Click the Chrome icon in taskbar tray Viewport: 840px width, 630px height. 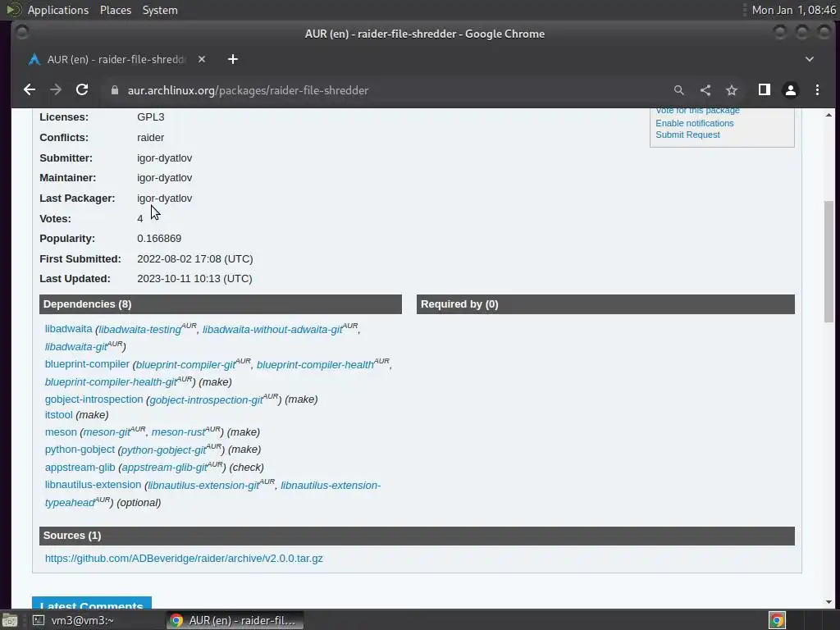pos(777,620)
